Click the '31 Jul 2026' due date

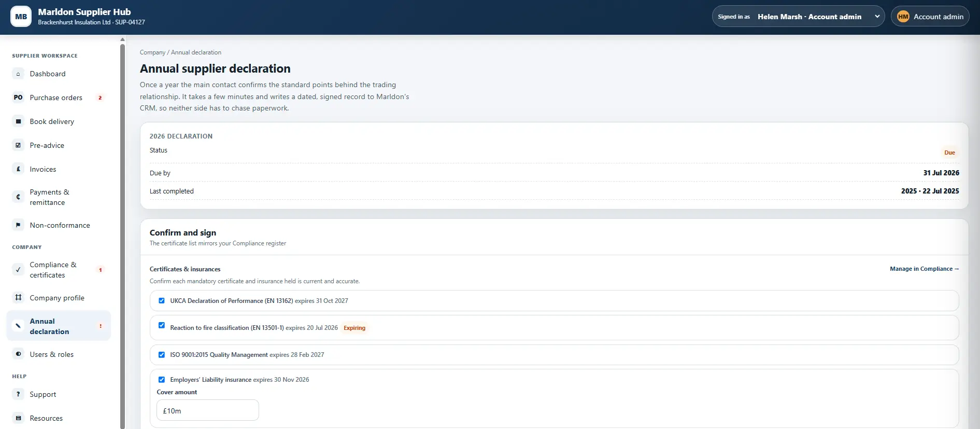941,173
